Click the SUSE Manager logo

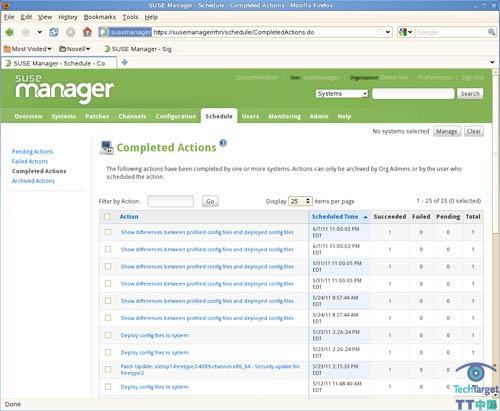click(x=64, y=88)
